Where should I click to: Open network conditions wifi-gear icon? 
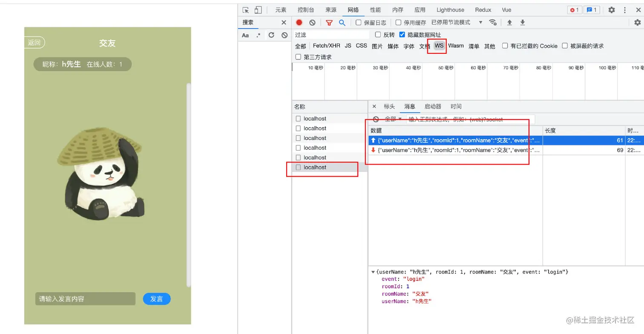pyautogui.click(x=493, y=23)
